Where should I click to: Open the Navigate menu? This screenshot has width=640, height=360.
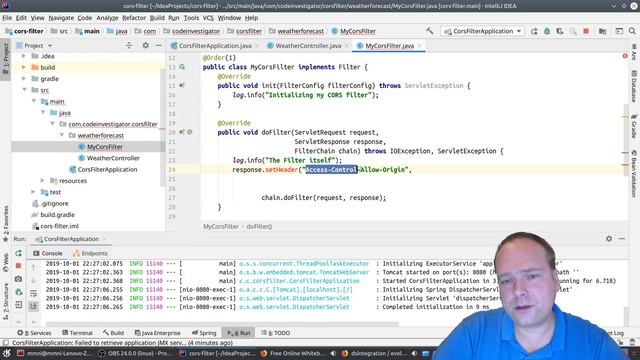(61, 18)
